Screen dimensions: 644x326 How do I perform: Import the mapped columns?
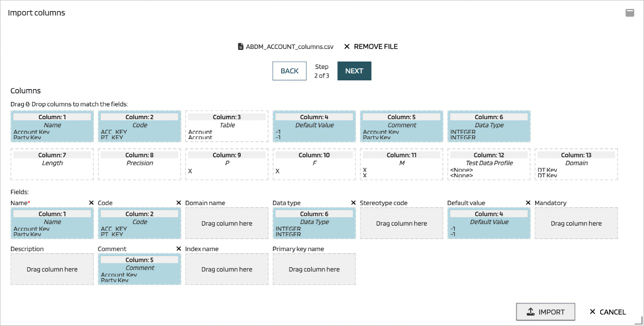(x=545, y=312)
